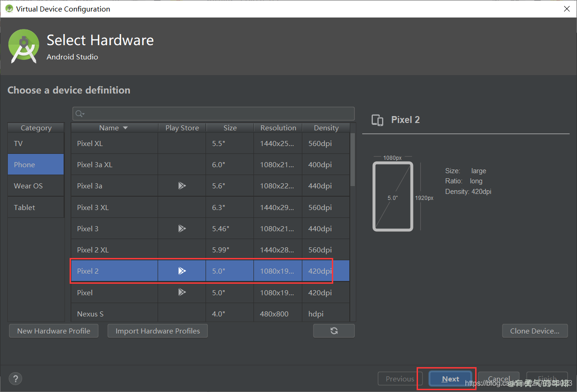Click the Play Store icon in the Pixel 2 row
The width and height of the screenshot is (577, 392).
tap(182, 271)
